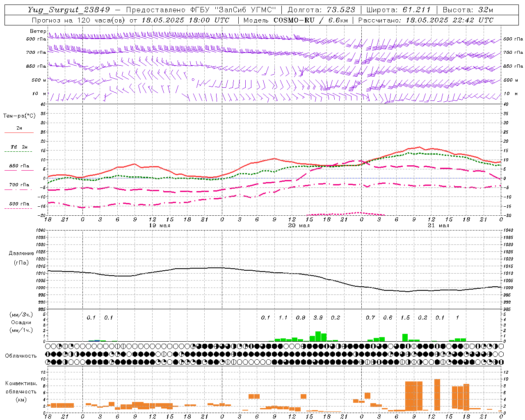Click the Осадки precipitation label
Viewport: 525px width, 420px height.
pos(21,322)
